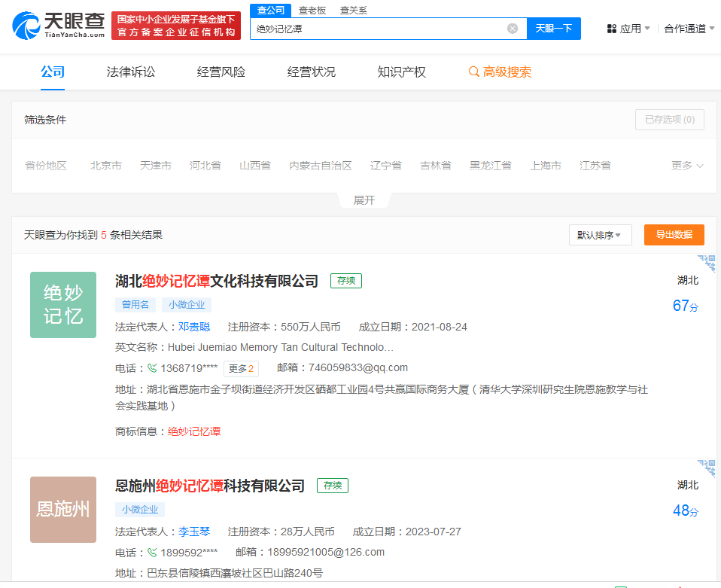Switch to the 知识产权 tab
Image resolution: width=721 pixels, height=588 pixels.
tap(401, 72)
